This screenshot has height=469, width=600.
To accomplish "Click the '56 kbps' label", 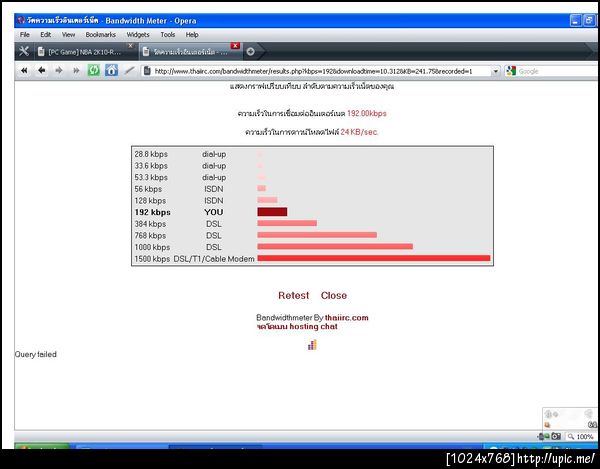I will (148, 189).
